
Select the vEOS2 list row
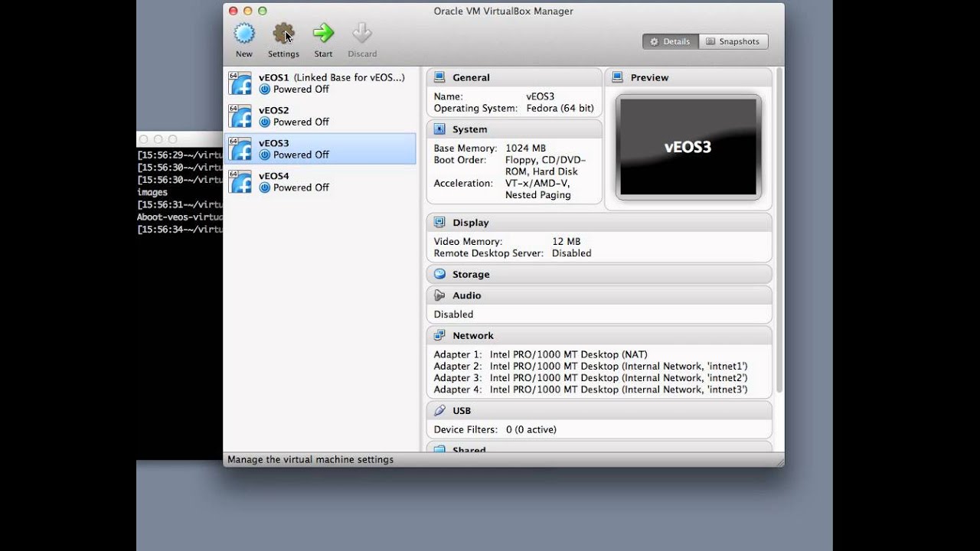[320, 116]
